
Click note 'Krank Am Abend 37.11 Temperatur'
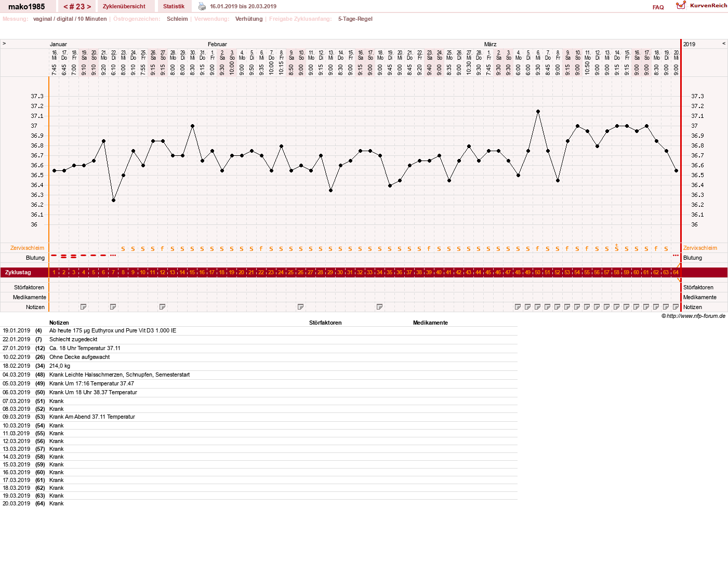(x=92, y=417)
